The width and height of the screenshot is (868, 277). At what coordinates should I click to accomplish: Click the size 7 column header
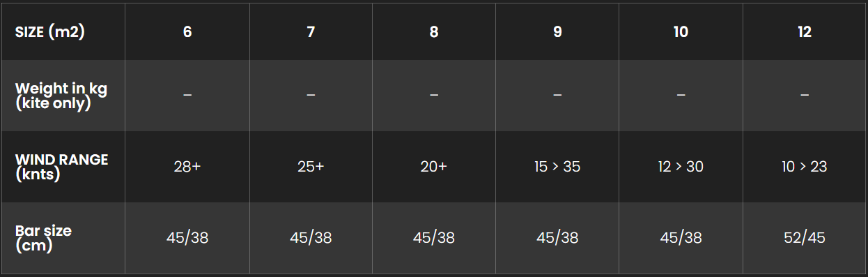[311, 32]
